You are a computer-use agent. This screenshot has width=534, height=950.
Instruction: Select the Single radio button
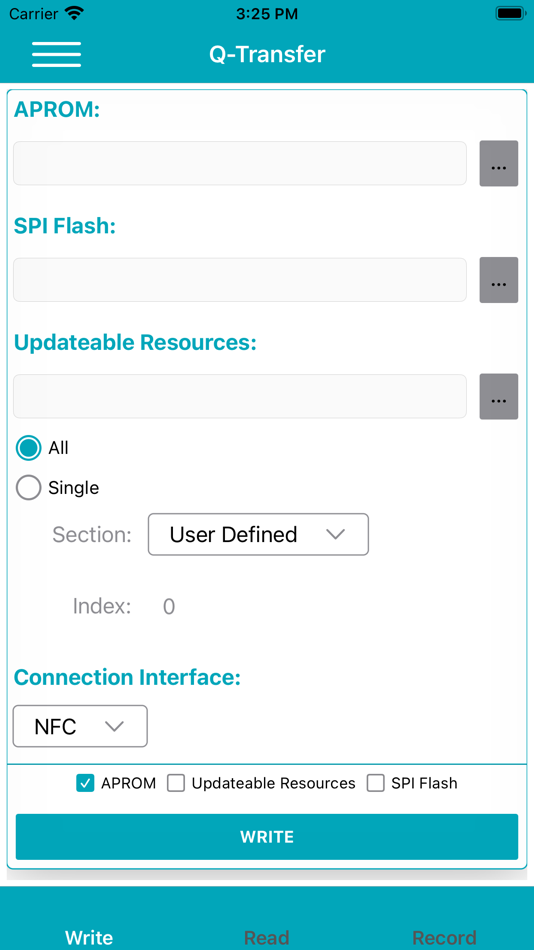[28, 488]
